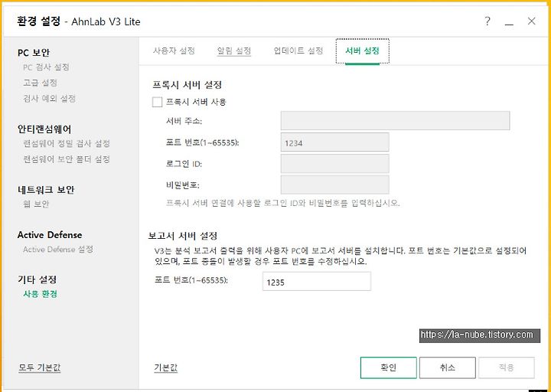
Task: Confirm with the 확인 button
Action: [x=389, y=367]
